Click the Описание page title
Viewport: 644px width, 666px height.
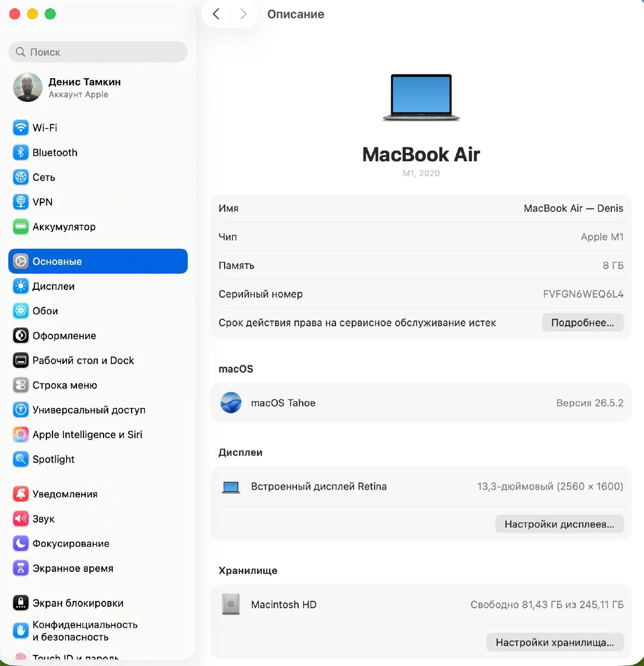click(x=295, y=14)
